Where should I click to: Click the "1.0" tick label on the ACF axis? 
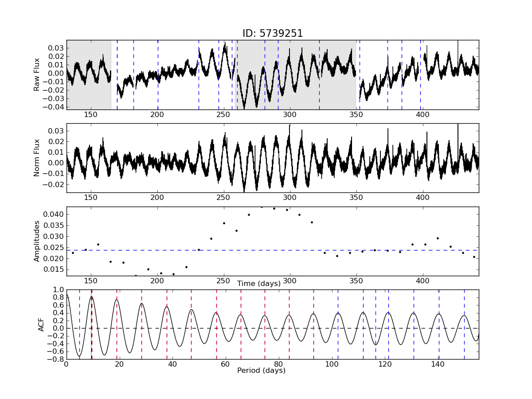[59, 290]
